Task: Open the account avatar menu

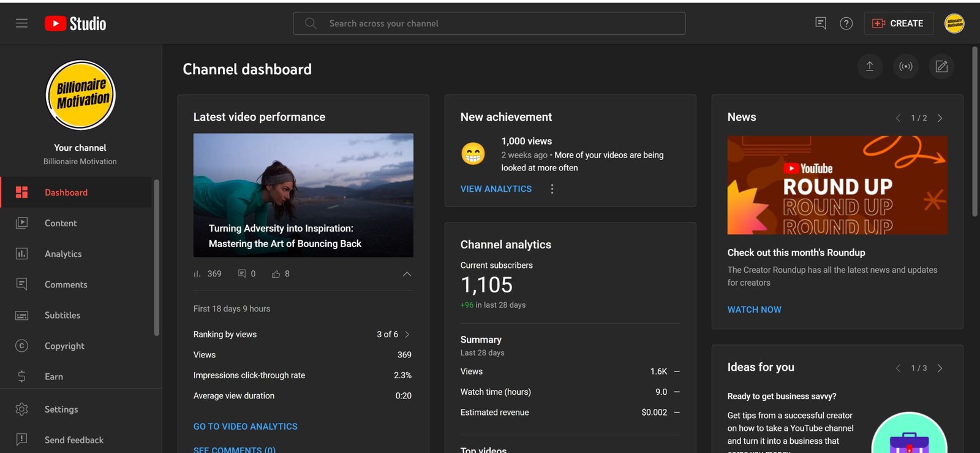Action: pyautogui.click(x=954, y=23)
